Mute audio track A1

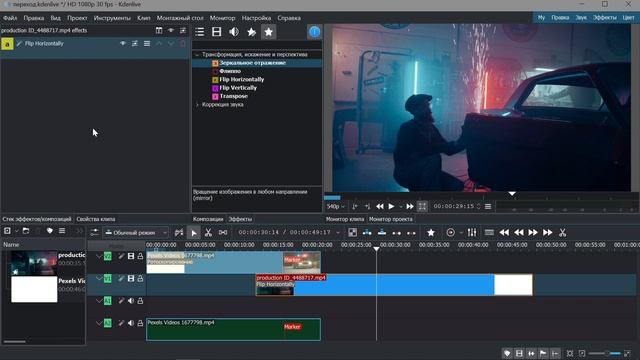(x=131, y=301)
